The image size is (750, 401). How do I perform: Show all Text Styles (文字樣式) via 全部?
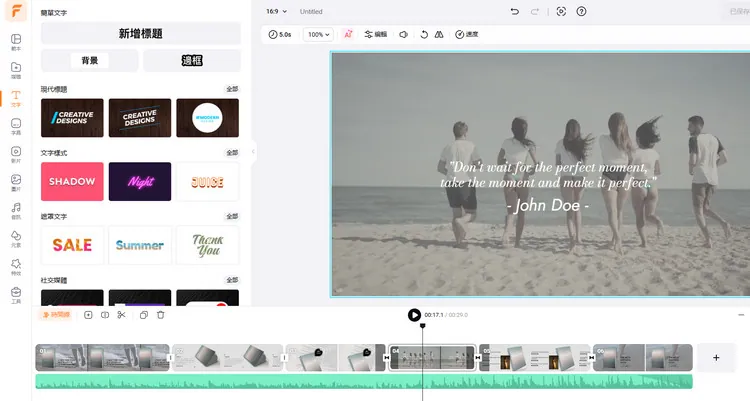[x=232, y=153]
